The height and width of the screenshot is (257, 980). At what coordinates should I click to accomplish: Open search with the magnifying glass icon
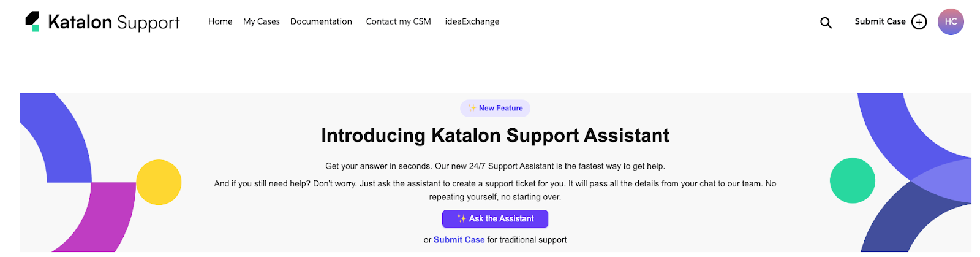[826, 23]
